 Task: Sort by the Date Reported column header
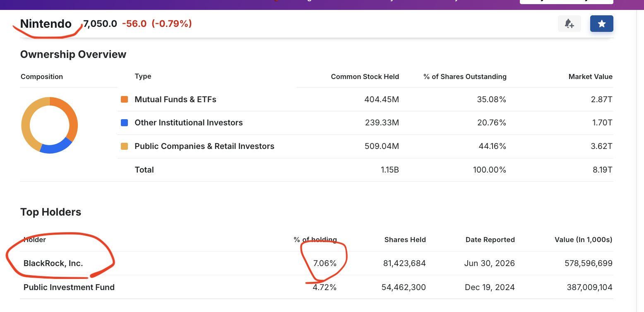(x=490, y=240)
